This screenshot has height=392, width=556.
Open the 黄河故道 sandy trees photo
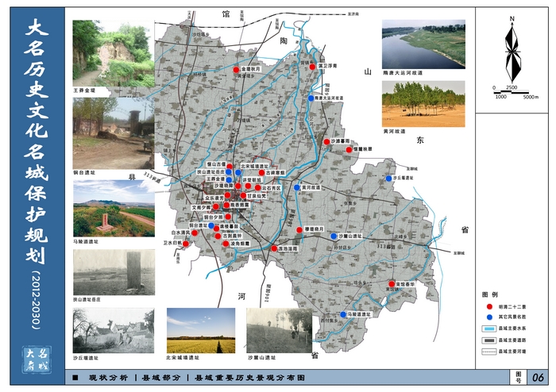423,104
